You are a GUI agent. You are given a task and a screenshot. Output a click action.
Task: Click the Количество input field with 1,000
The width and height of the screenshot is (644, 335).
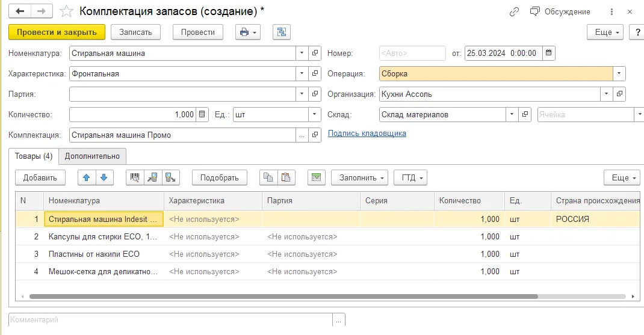(x=132, y=114)
